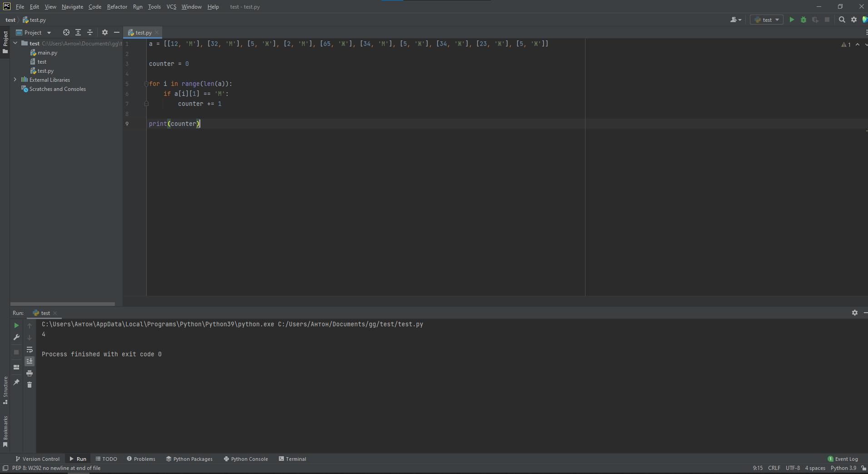Click the Python 3.9 interpreter label
Screen dimensions: 868x474
[843, 468]
